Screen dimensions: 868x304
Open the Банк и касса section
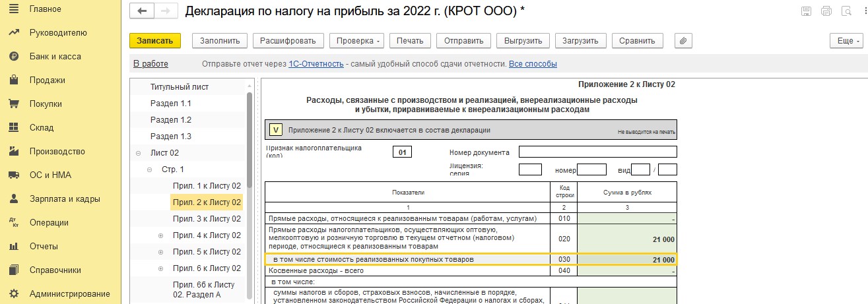tap(55, 56)
